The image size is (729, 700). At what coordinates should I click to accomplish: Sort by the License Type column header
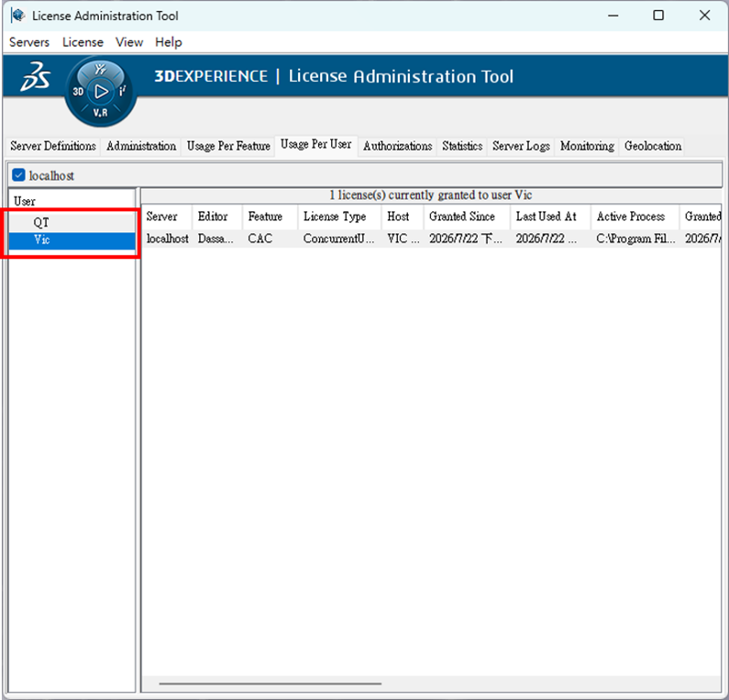(339, 217)
